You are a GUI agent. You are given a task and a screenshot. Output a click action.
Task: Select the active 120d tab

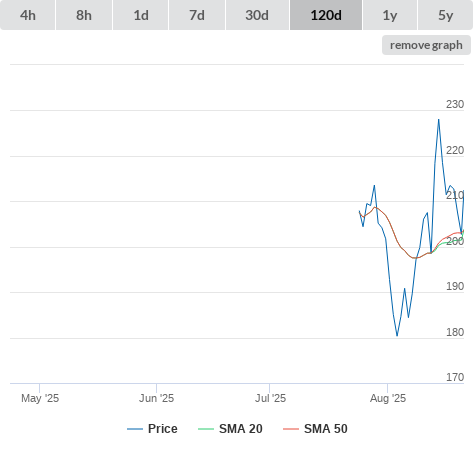(326, 15)
